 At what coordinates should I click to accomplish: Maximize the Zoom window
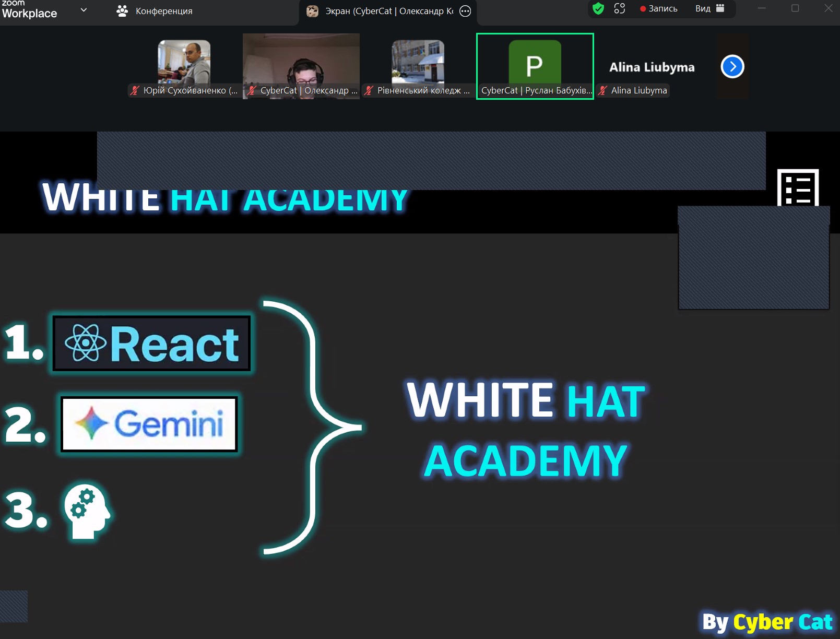[x=795, y=8]
